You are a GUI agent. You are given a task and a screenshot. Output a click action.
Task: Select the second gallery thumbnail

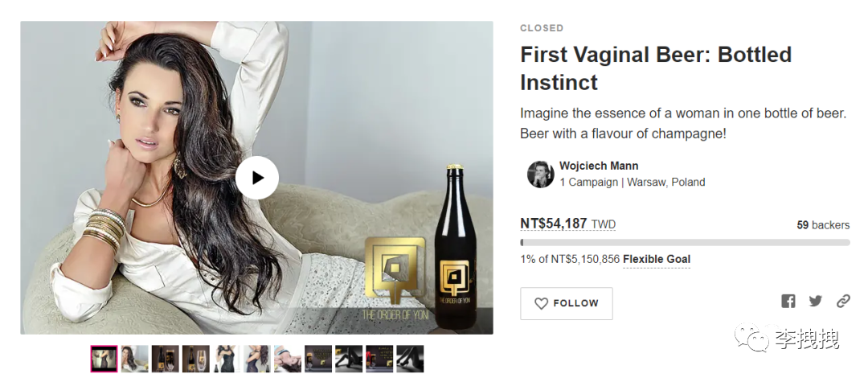click(135, 359)
